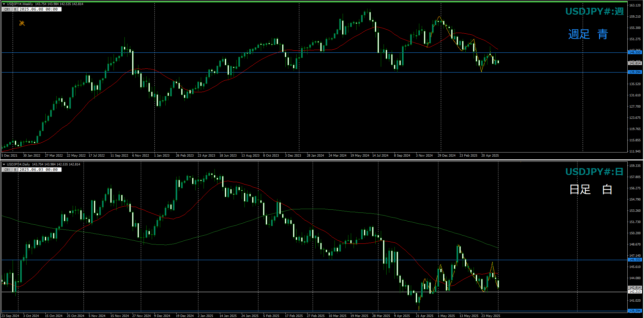
Task: Click the CR1 button on the daily chart
Action: (x=7, y=170)
